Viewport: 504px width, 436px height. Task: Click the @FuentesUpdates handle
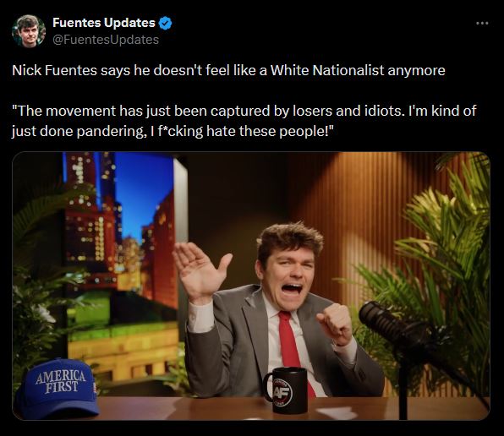click(106, 40)
